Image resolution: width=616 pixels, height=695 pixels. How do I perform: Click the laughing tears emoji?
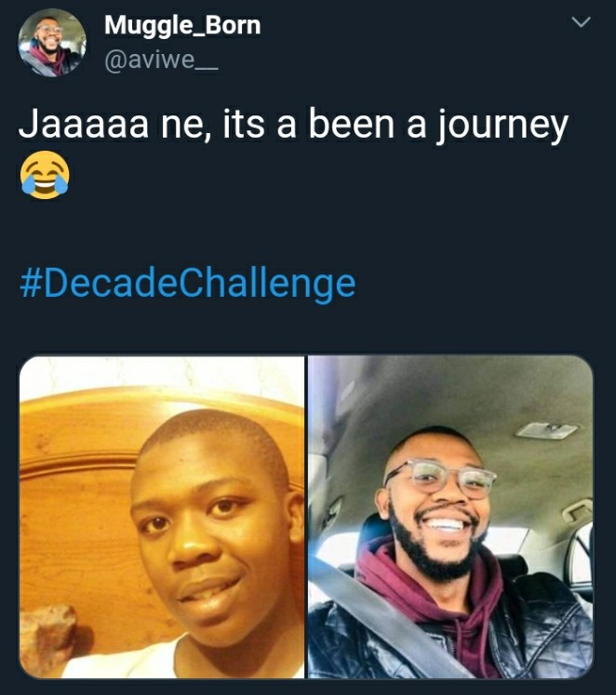45,174
